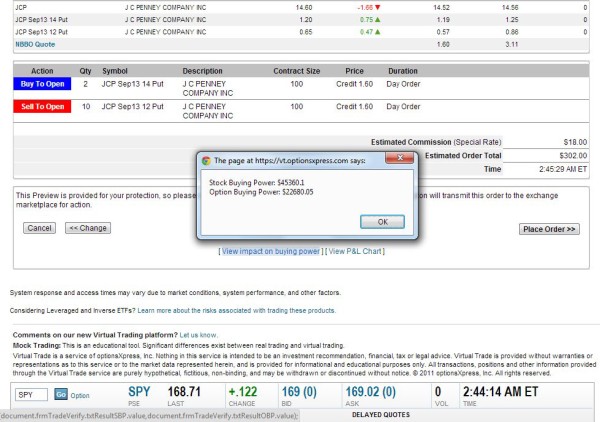600x422 pixels.
Task: Click green up arrow for JCP Sep13 14 Put
Action: (378, 20)
